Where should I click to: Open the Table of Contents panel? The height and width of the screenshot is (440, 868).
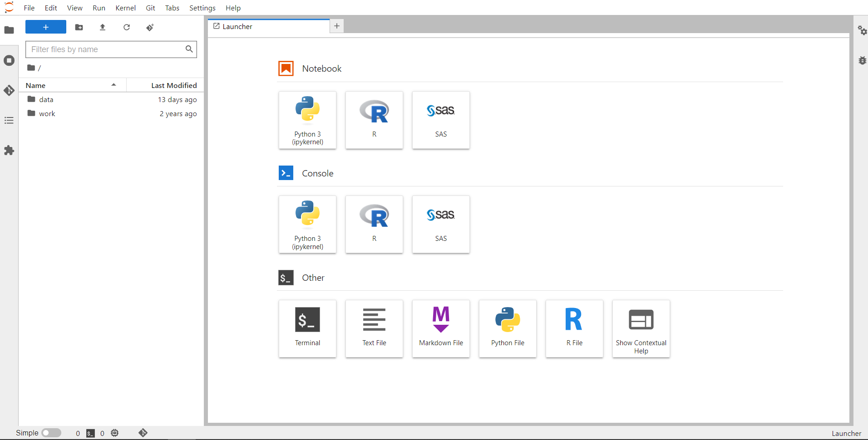coord(9,120)
